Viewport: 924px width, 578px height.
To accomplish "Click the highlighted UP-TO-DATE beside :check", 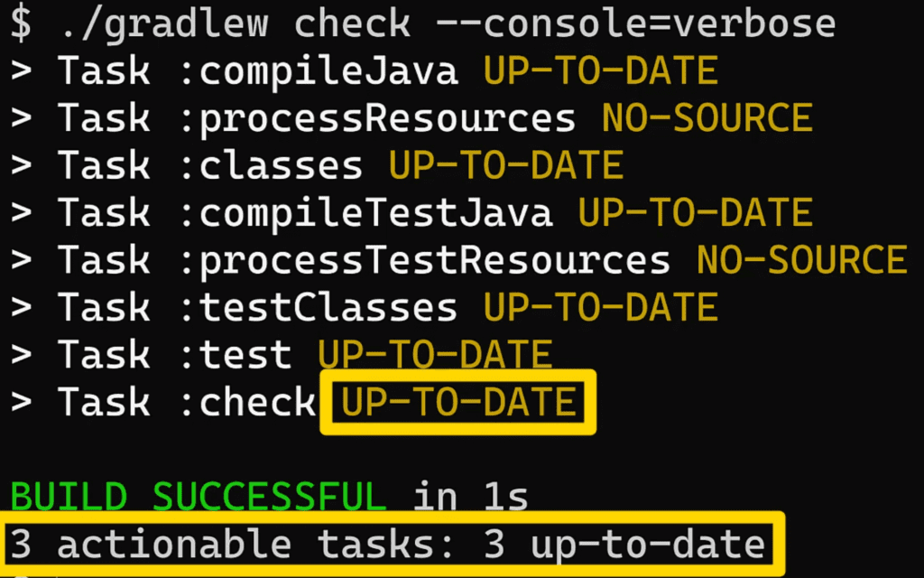I will pyautogui.click(x=459, y=402).
